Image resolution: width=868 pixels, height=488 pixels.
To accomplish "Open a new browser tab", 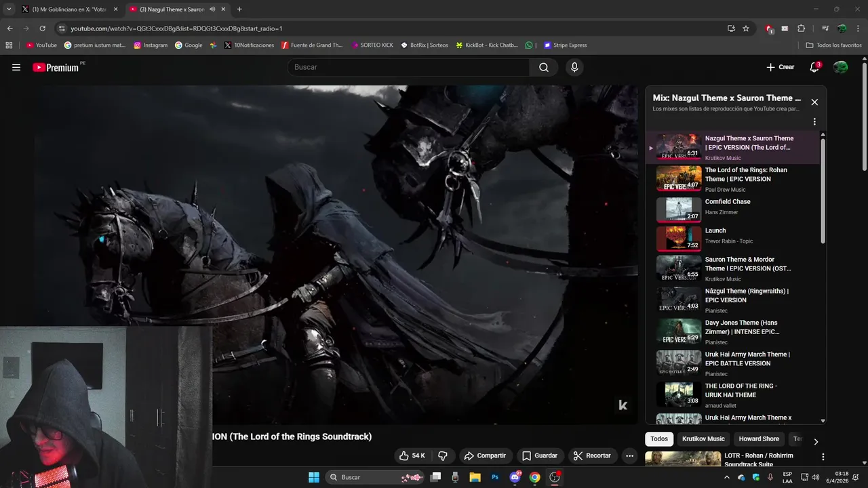I will [239, 9].
